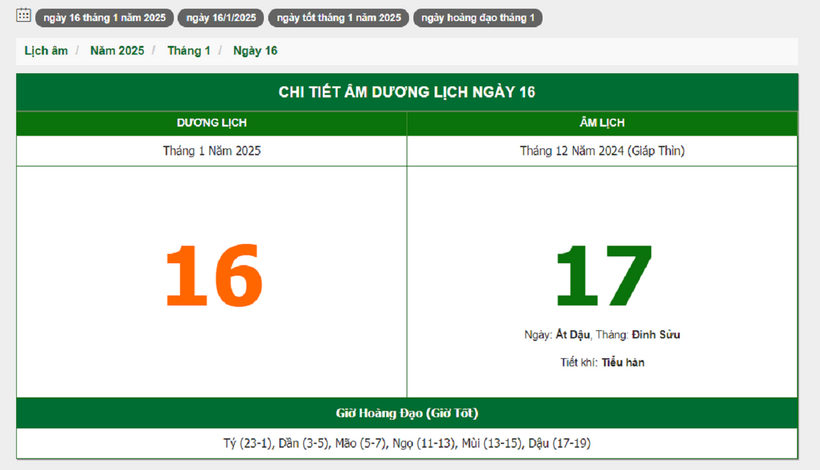Click the 'Ất Dậu' day name
Image resolution: width=820 pixels, height=470 pixels.
pyautogui.click(x=573, y=335)
